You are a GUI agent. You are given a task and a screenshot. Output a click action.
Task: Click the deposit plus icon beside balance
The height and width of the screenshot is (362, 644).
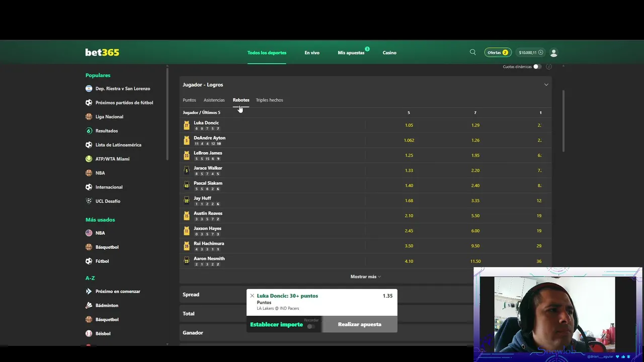pyautogui.click(x=541, y=52)
